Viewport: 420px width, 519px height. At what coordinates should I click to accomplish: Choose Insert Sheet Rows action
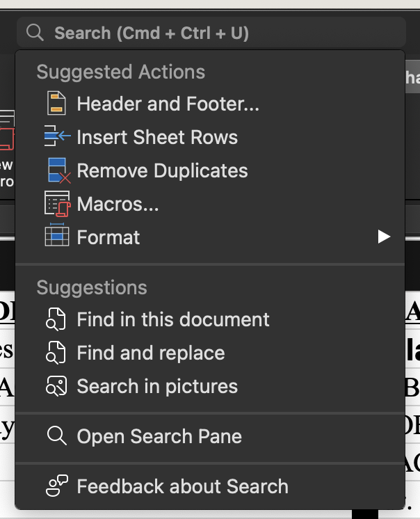(x=157, y=137)
